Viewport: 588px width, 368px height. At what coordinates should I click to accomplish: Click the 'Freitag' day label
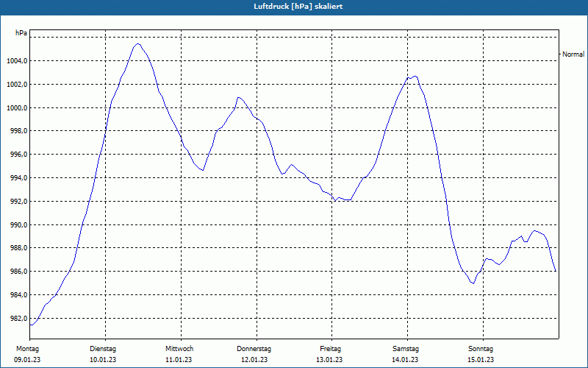(x=330, y=349)
